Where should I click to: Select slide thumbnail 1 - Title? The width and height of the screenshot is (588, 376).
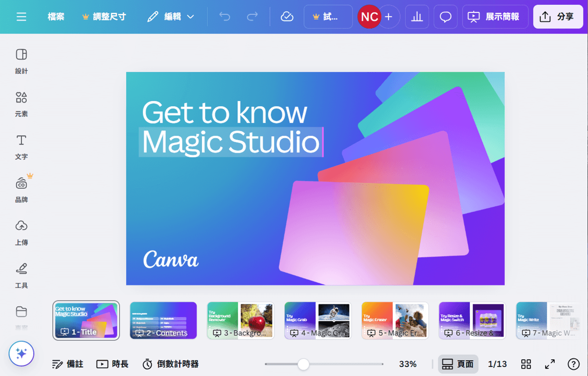pos(86,320)
